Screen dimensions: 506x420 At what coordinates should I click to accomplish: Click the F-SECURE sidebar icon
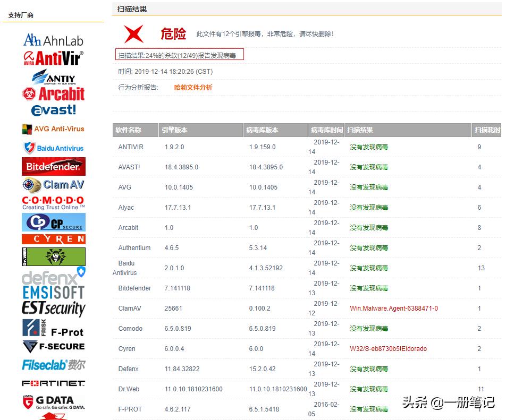coord(53,347)
